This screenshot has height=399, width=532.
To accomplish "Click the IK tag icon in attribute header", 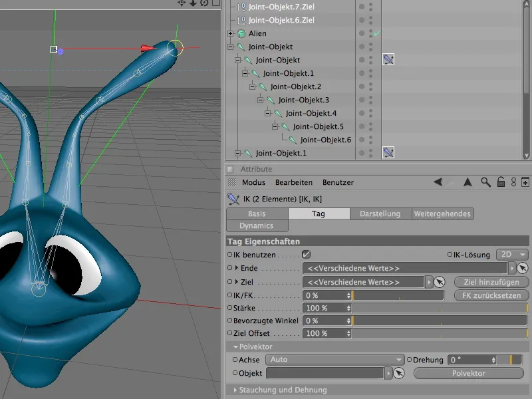I will [233, 199].
